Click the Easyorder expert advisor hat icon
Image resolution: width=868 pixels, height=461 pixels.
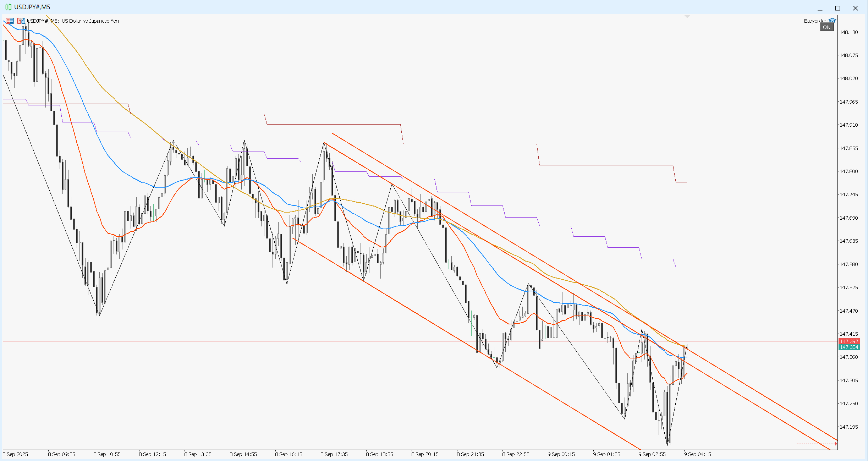(832, 21)
